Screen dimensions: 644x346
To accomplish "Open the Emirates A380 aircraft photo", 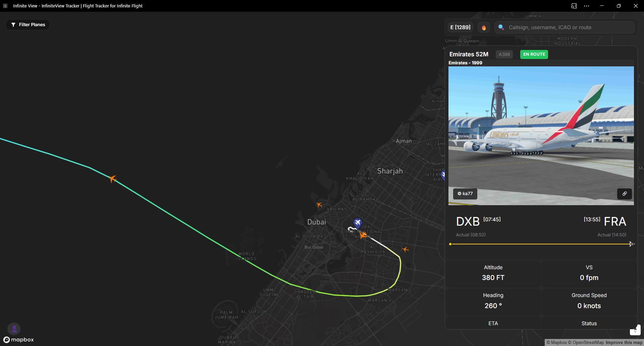I will coord(541,135).
